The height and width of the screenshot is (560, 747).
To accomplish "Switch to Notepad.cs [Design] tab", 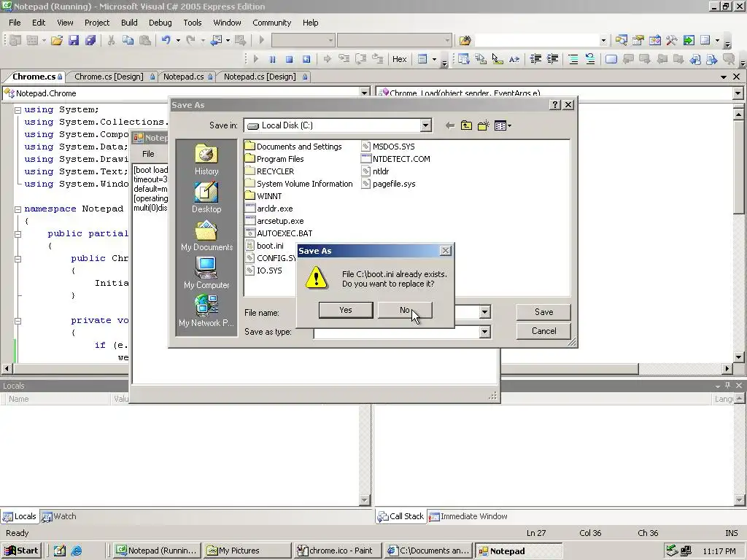I will 260,77.
